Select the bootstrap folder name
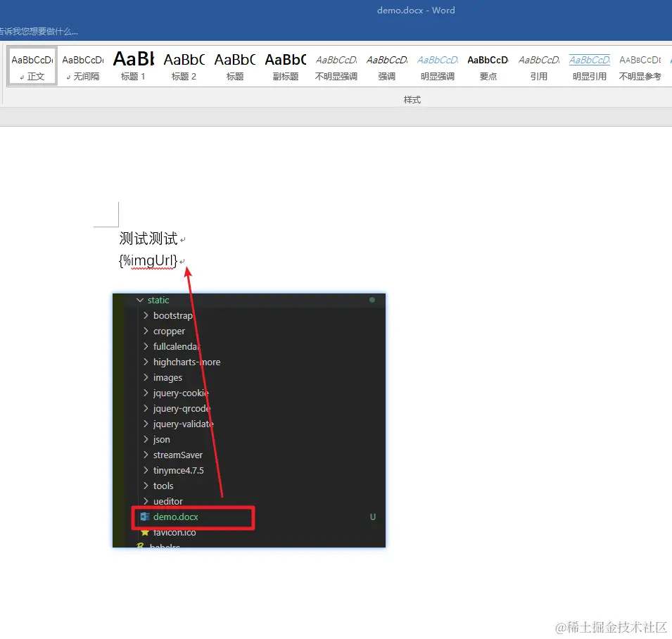The width and height of the screenshot is (672, 639). pyautogui.click(x=173, y=315)
